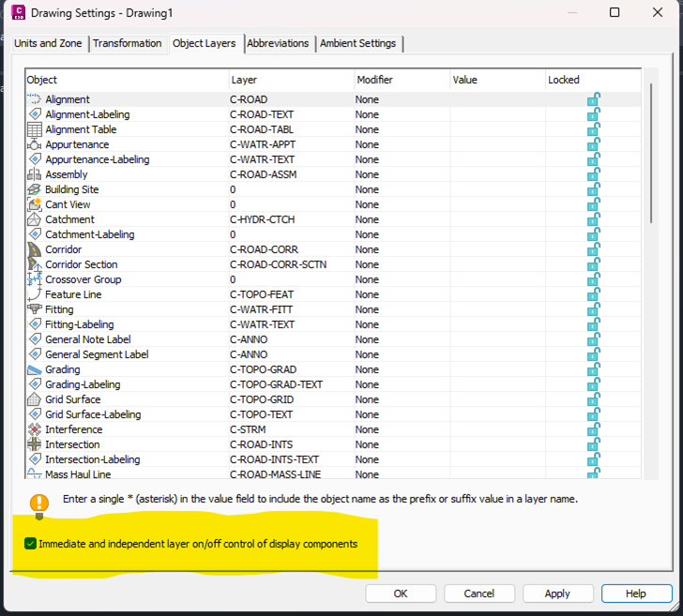Toggle the lock for the Corridor row
The height and width of the screenshot is (616, 683).
click(x=593, y=249)
